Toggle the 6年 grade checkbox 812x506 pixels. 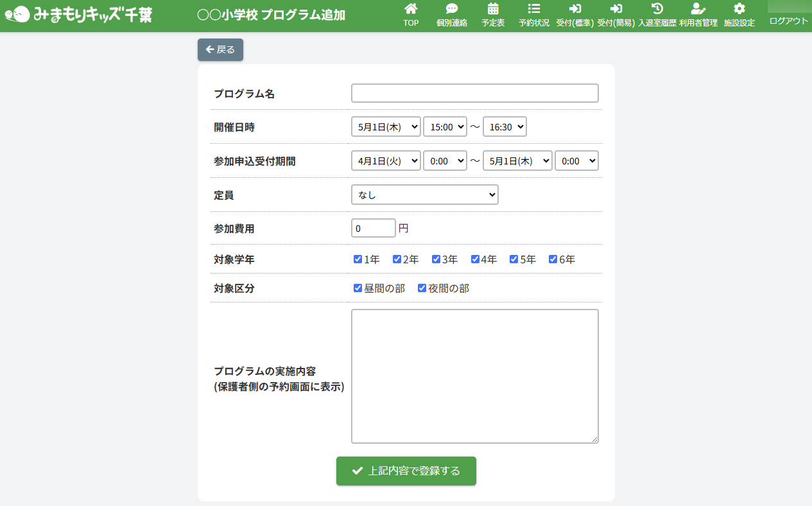553,259
